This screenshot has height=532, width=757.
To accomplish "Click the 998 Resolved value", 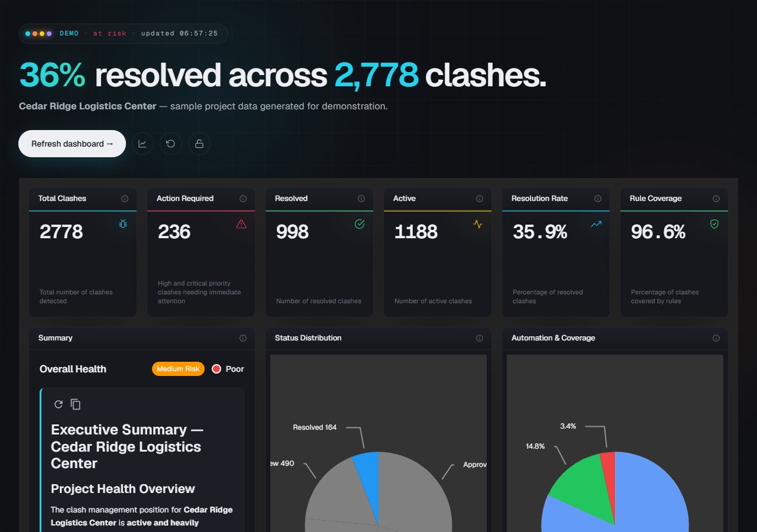I will [293, 232].
